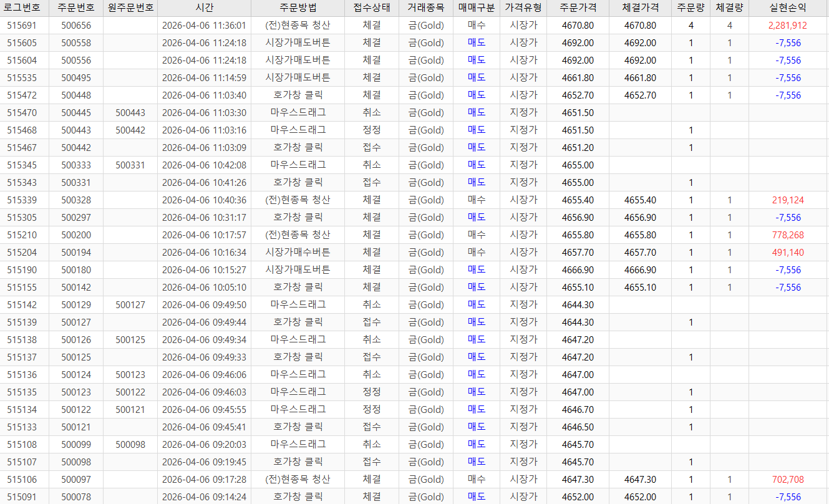
Task: Select the 가격유형 column header
Action: click(523, 8)
